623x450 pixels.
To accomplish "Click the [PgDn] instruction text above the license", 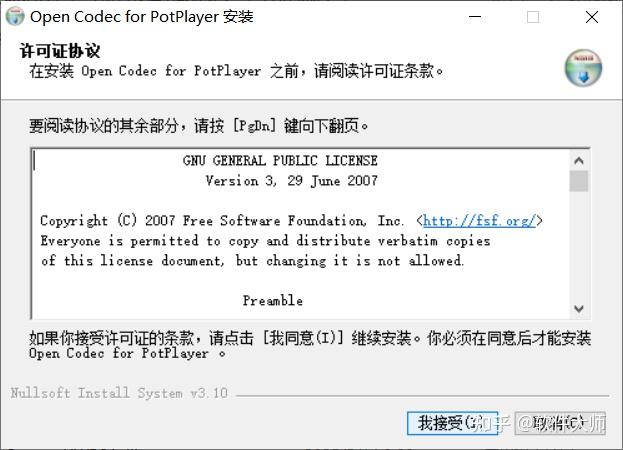I will click(198, 126).
